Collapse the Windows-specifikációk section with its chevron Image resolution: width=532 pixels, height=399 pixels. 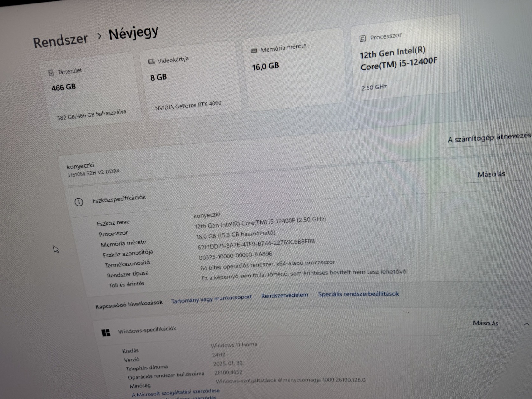pyautogui.click(x=527, y=324)
